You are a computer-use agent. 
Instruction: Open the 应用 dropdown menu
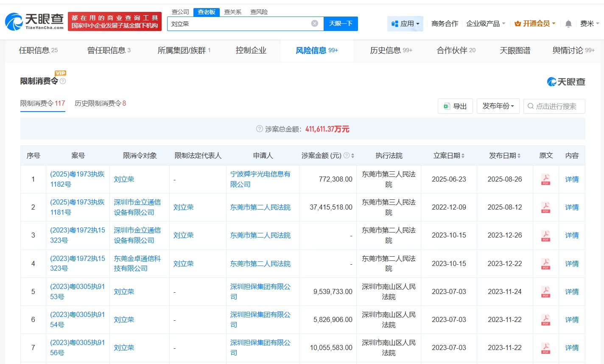405,24
